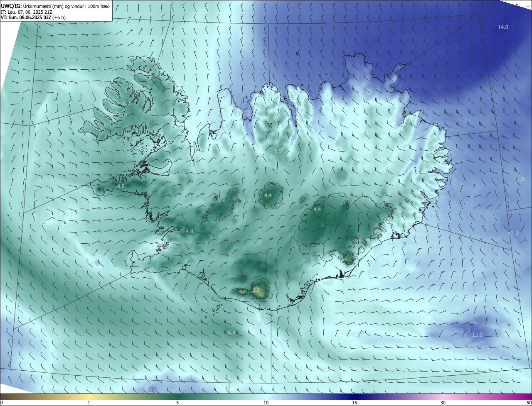
Task: Click the color scale tick labeled 1
Action: tap(89, 403)
